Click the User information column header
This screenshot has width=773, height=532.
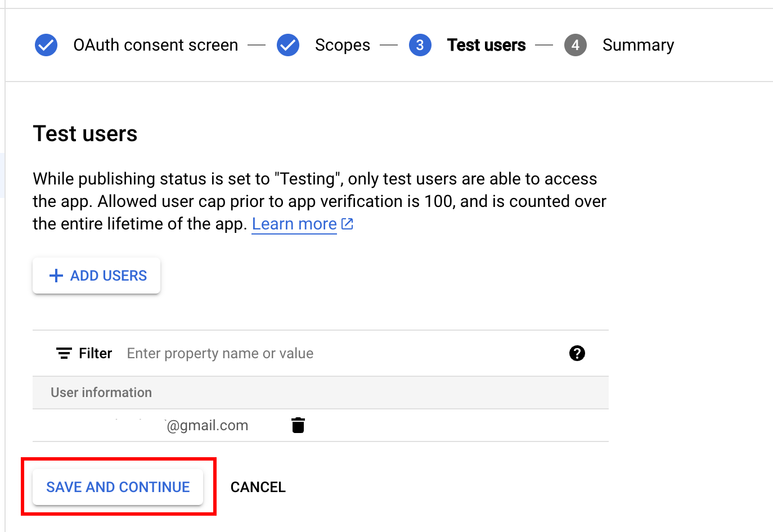point(101,392)
